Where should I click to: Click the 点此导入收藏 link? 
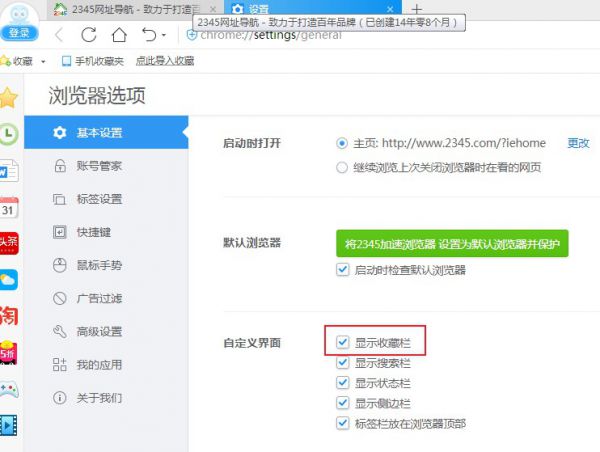click(165, 61)
